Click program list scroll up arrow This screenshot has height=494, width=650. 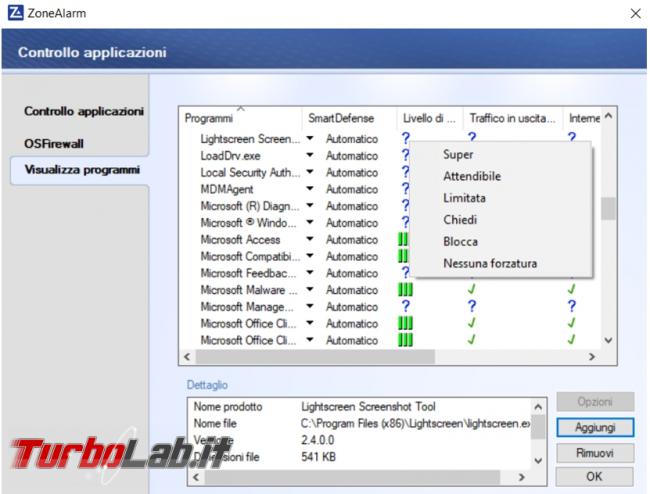(x=609, y=116)
